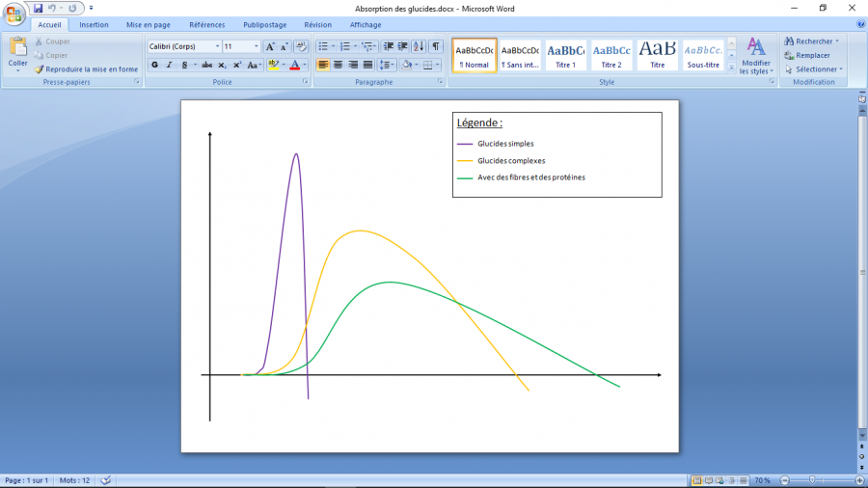
Task: Click the Office button logo
Action: tap(14, 13)
